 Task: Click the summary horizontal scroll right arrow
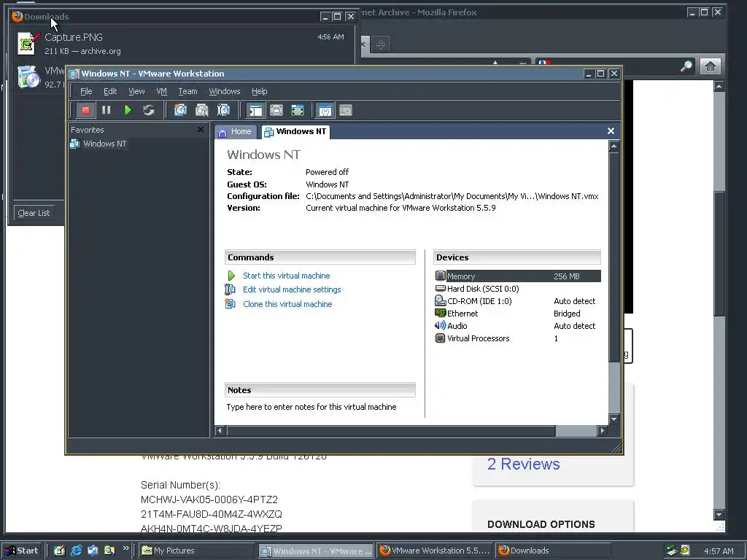[603, 431]
